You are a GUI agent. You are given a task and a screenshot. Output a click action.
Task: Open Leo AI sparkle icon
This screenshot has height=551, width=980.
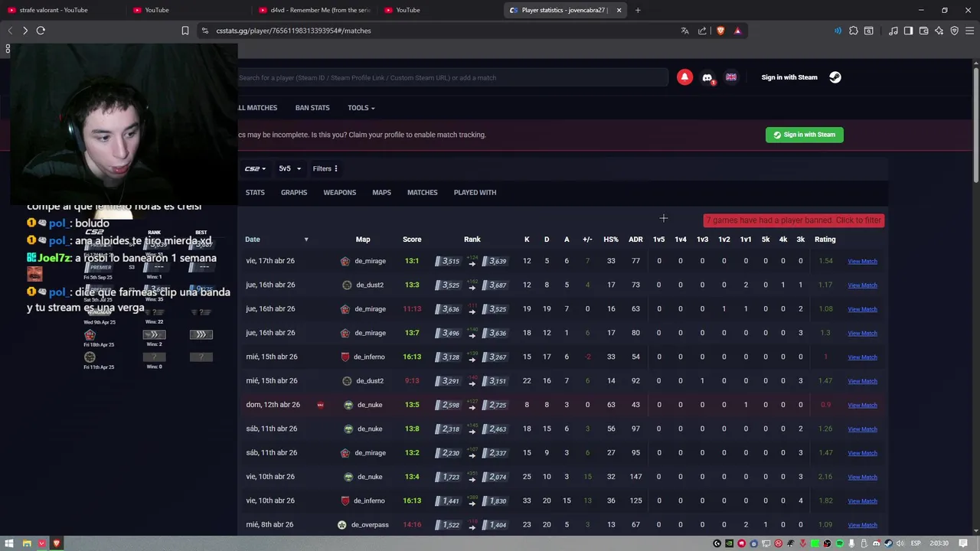[939, 31]
